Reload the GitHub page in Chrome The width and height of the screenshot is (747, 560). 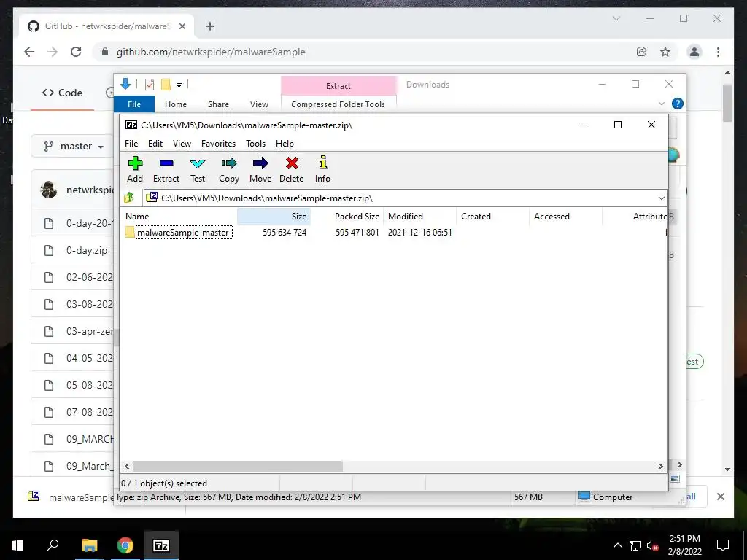coord(76,52)
